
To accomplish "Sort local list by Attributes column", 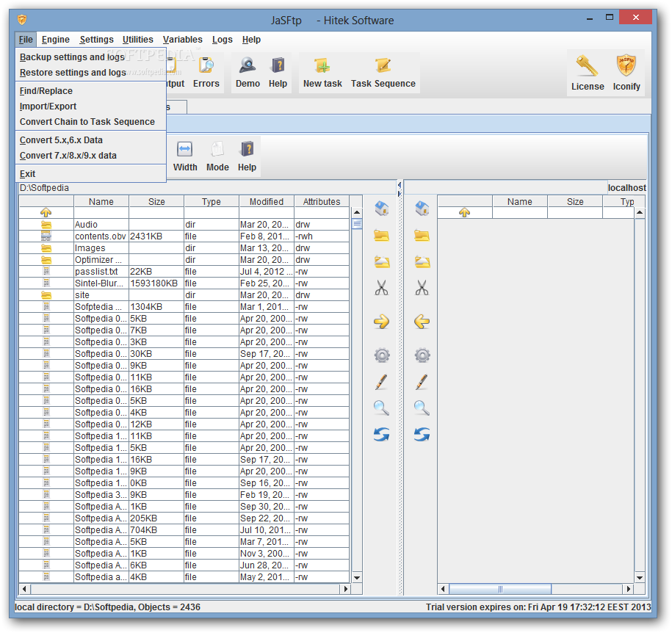I will click(x=322, y=201).
